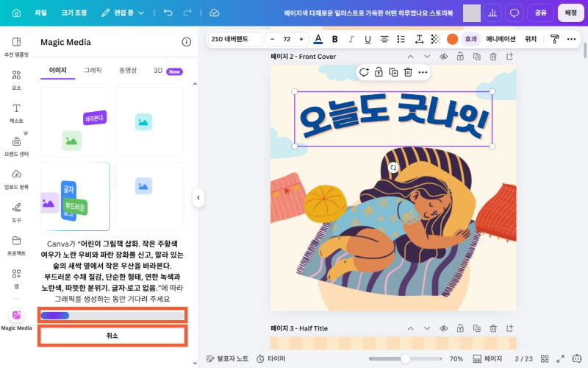Open letter and line spacing
This screenshot has height=368, width=588.
[419, 39]
